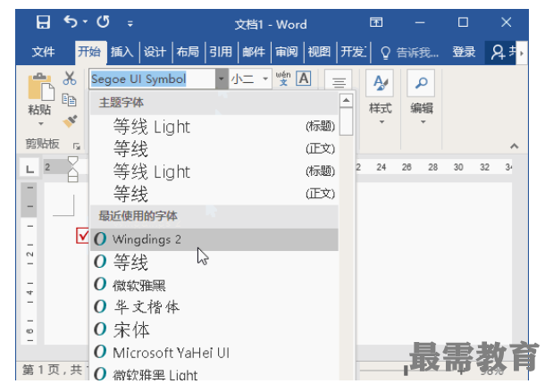Click the Format Painter brush icon
This screenshot has width=545, height=392.
[70, 121]
